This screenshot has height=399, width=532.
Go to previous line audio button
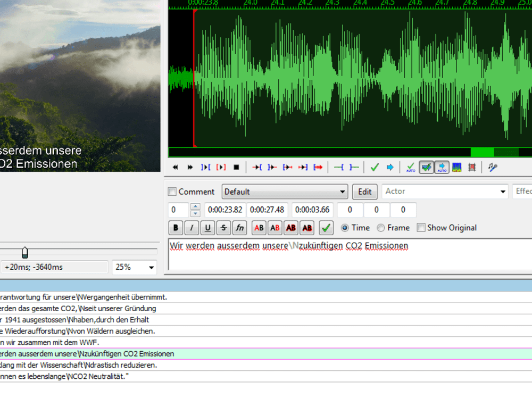click(x=175, y=167)
